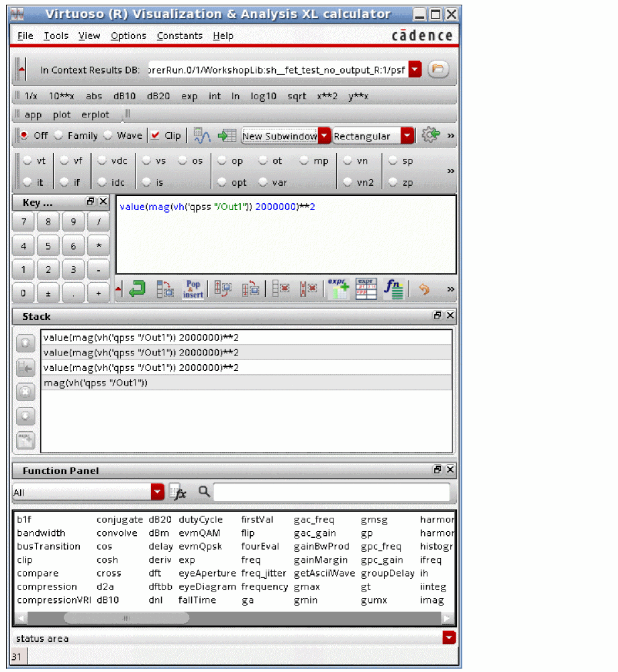Click the expr add to outputs icon
The width and height of the screenshot is (618, 672).
(338, 289)
